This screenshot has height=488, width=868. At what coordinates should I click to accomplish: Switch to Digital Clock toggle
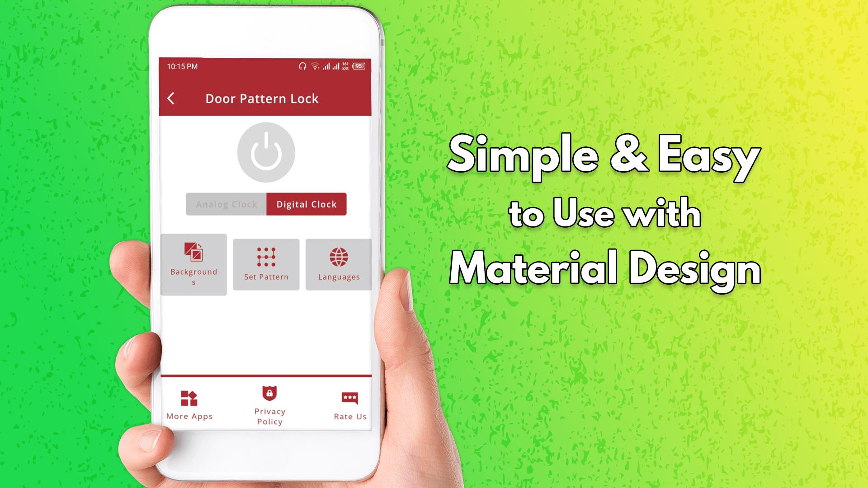click(307, 204)
